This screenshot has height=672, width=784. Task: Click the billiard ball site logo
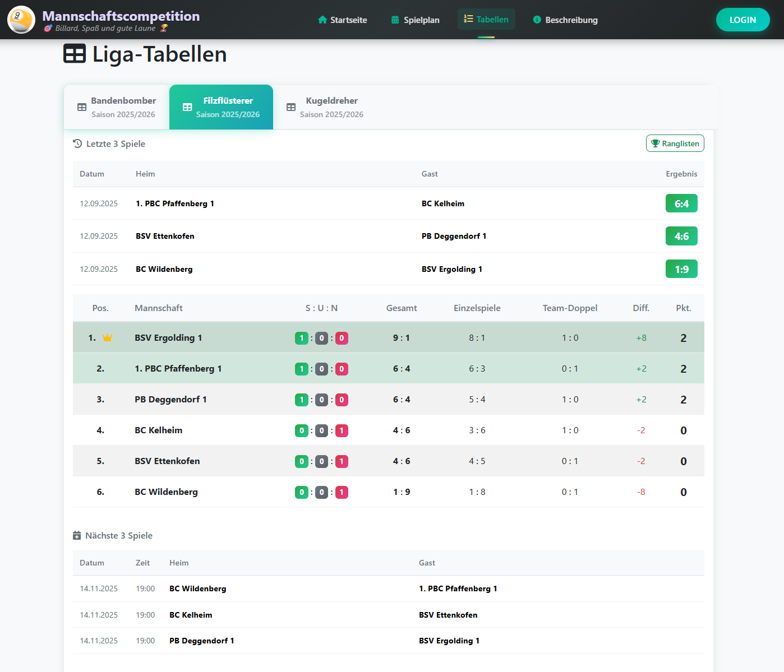21,20
